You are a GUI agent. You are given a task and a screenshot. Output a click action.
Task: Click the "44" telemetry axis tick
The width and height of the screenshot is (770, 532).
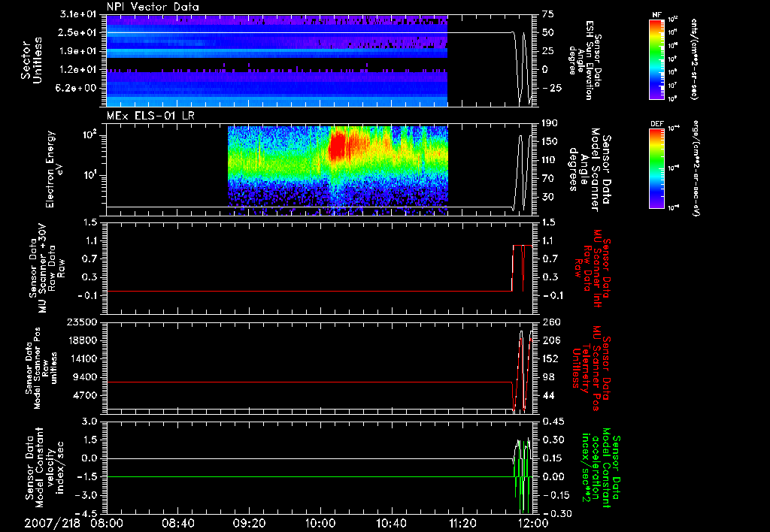pos(547,395)
